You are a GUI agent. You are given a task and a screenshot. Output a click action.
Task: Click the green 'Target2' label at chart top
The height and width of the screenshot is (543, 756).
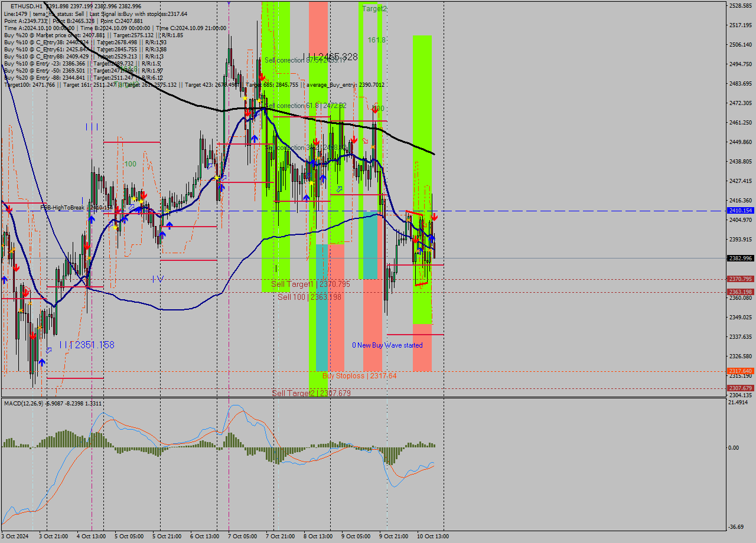click(374, 9)
